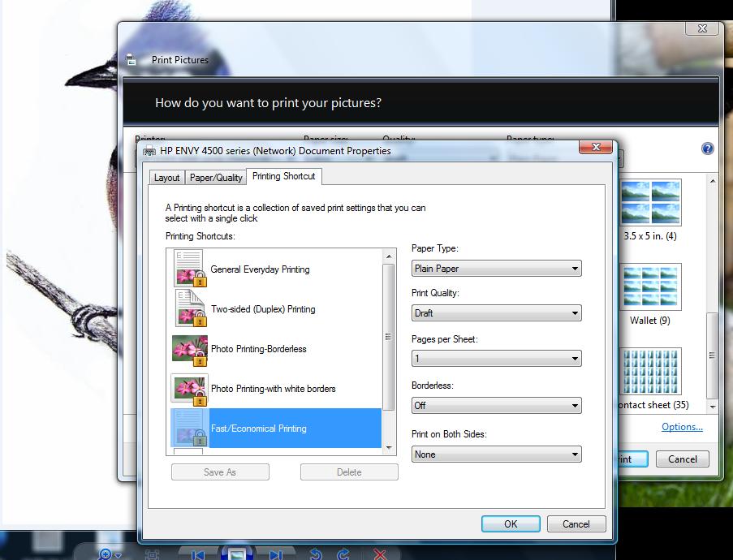Screen dimensions: 733x560
Task: Delete picture with red X icon
Action: [380, 555]
